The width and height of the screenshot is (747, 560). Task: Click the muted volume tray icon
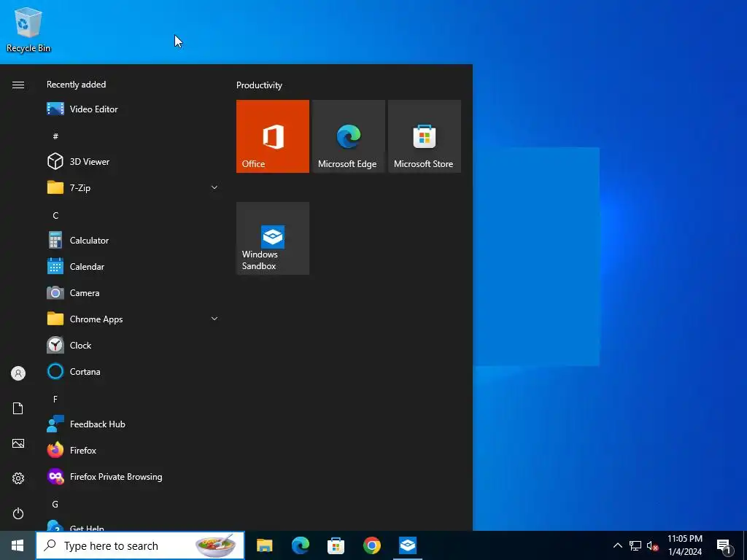(652, 545)
